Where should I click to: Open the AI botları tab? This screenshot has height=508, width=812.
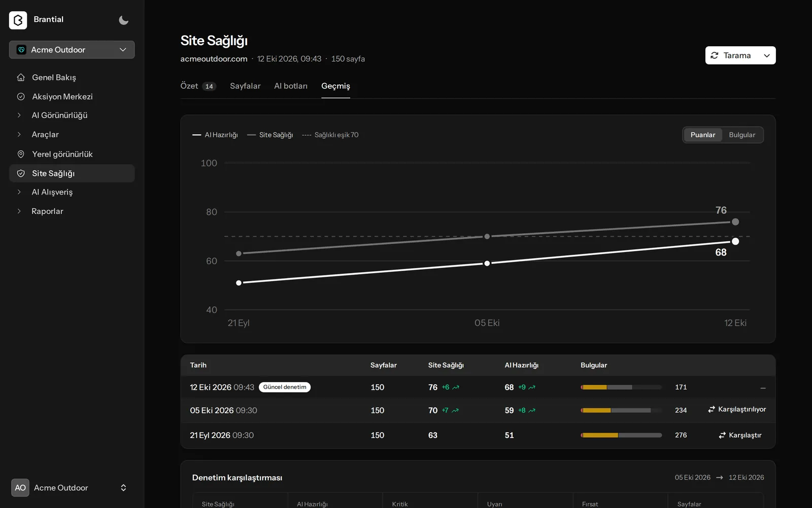291,86
